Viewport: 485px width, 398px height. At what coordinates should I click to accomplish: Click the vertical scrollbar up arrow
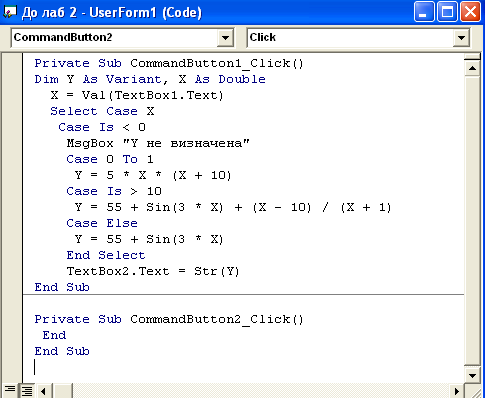coord(472,68)
